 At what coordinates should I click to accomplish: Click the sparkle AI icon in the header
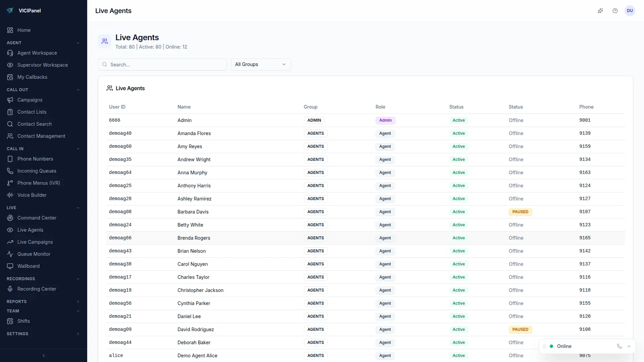[x=600, y=11]
